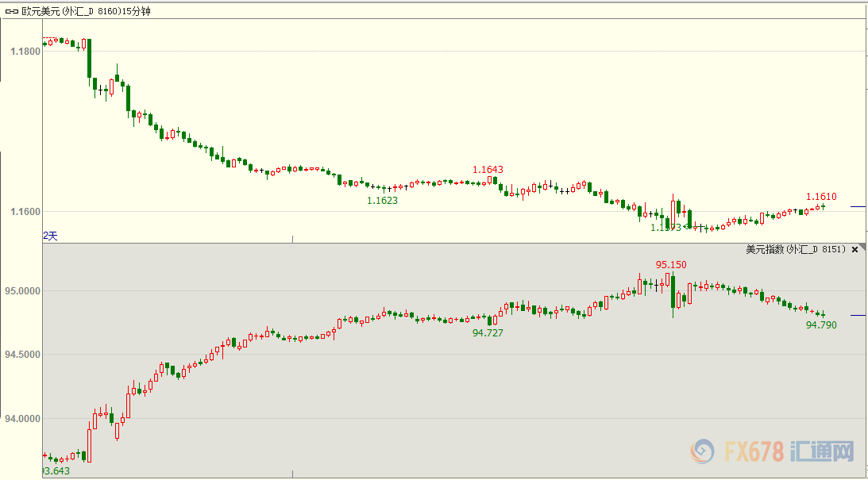
Task: Click the 2天 time range label
Action: [x=50, y=236]
